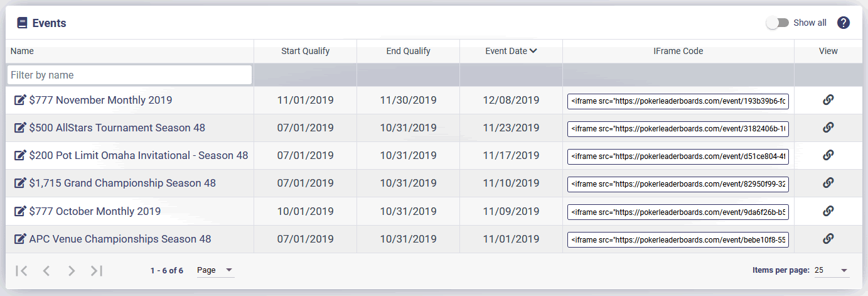The image size is (868, 296).
Task: Go to next page arrow
Action: coord(72,271)
